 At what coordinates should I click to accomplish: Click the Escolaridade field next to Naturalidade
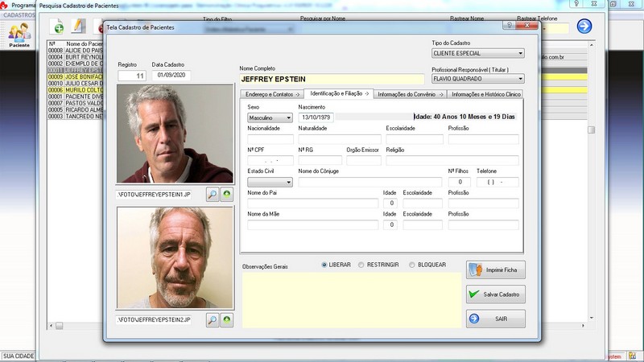pyautogui.click(x=415, y=139)
